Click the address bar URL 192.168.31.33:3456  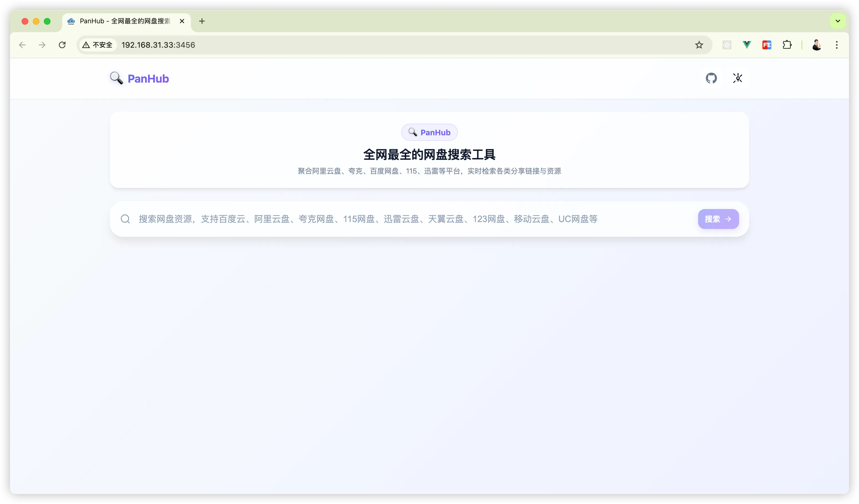pyautogui.click(x=158, y=45)
